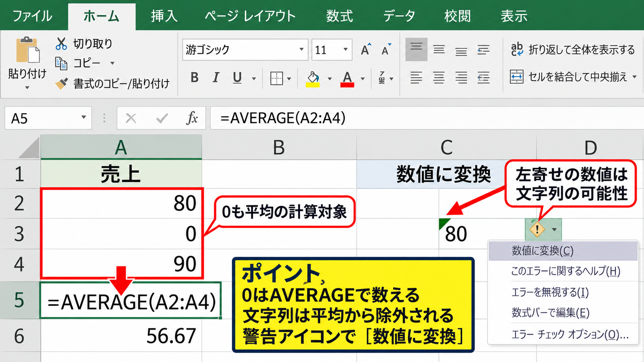Decrease font size with the smaller A
644x362 pixels.
click(386, 50)
